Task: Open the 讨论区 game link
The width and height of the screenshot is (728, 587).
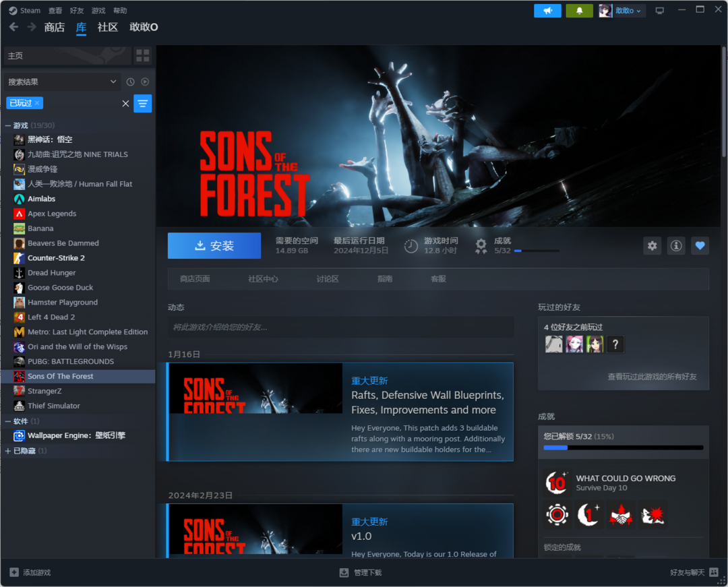Action: 328,279
